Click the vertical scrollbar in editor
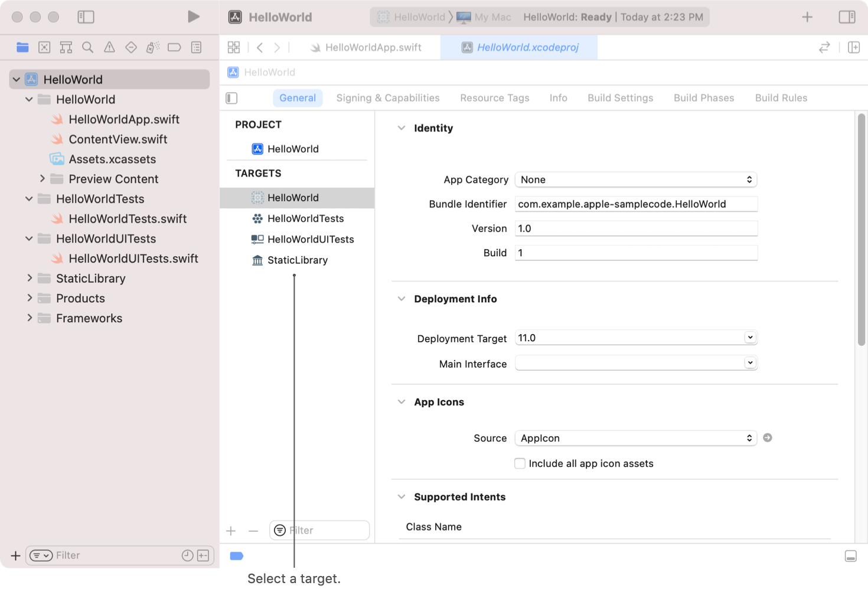Viewport: 868px width, 589px height. [x=862, y=230]
